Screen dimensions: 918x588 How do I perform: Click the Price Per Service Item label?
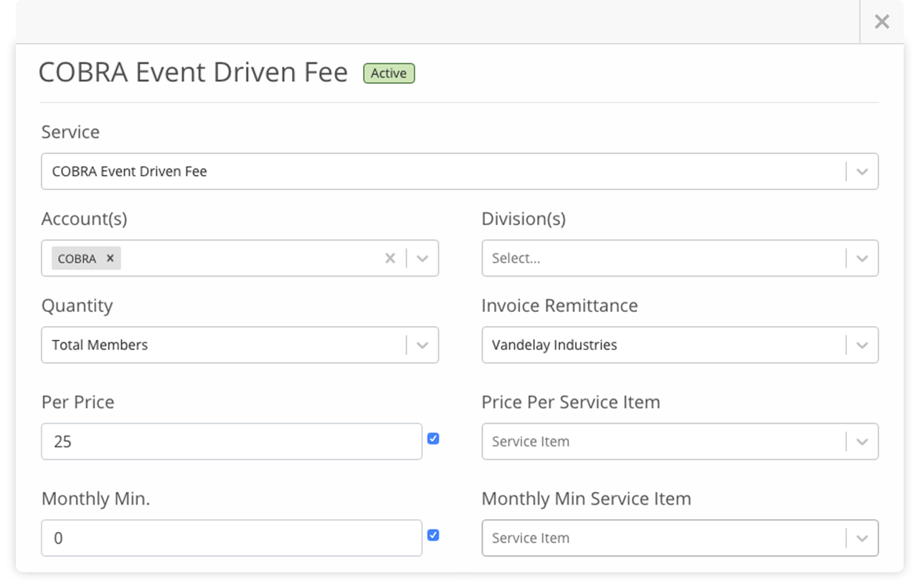[571, 402]
